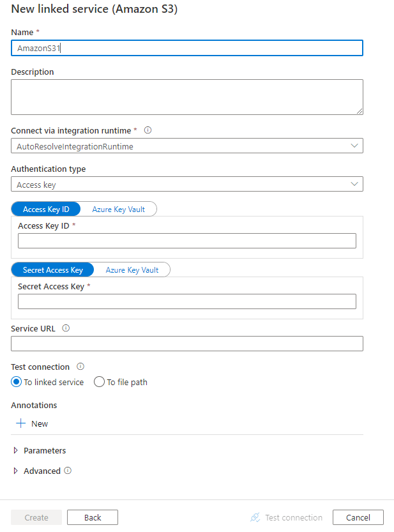The height and width of the screenshot is (532, 394).
Task: Click the Name input field
Action: point(186,47)
